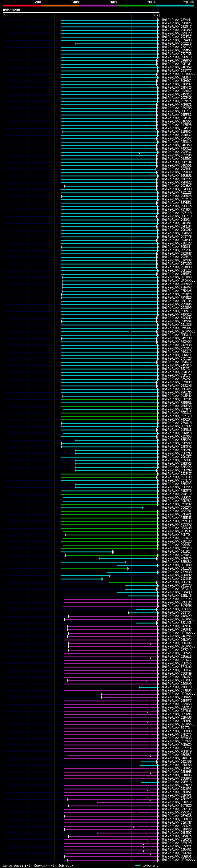Select the UniRef100_Q56ZF0 label

pyautogui.click(x=177, y=508)
